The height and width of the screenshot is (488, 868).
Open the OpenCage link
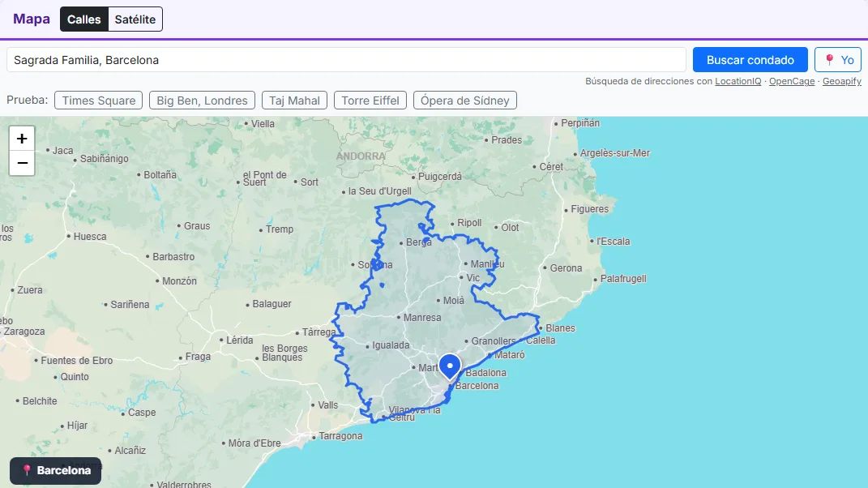coord(792,81)
